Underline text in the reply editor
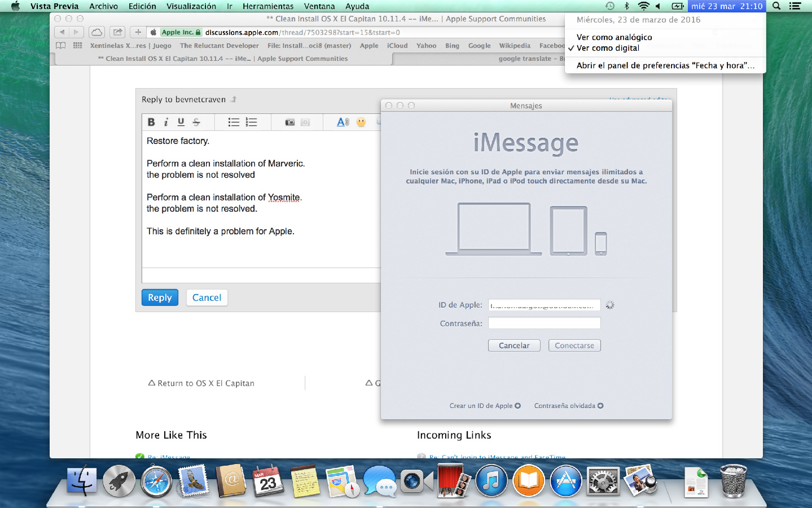Screen dimensions: 812x508 tap(181, 122)
